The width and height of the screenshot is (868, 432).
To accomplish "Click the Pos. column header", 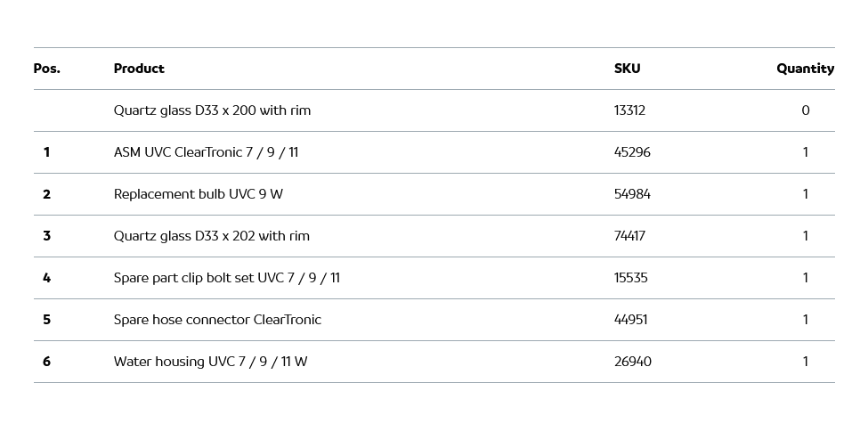I will point(46,69).
